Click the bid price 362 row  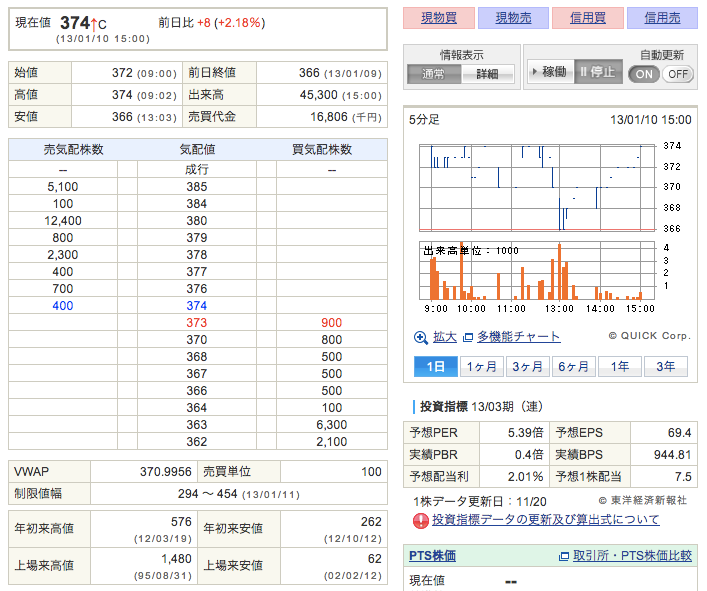[x=197, y=442]
